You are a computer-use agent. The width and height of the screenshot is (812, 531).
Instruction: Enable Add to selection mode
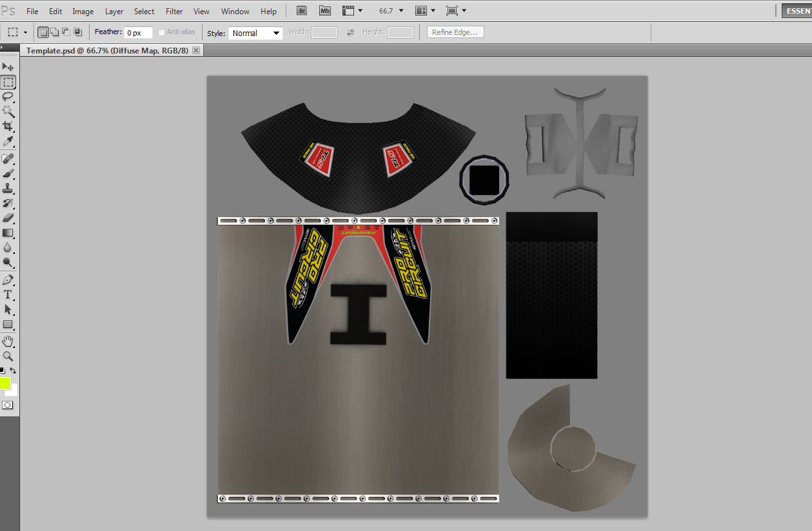55,32
